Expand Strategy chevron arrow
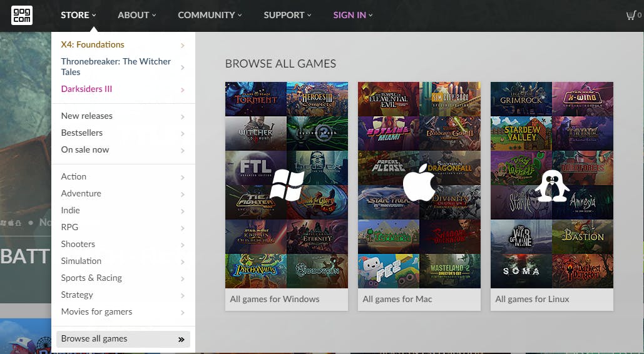The image size is (644, 354). point(183,296)
